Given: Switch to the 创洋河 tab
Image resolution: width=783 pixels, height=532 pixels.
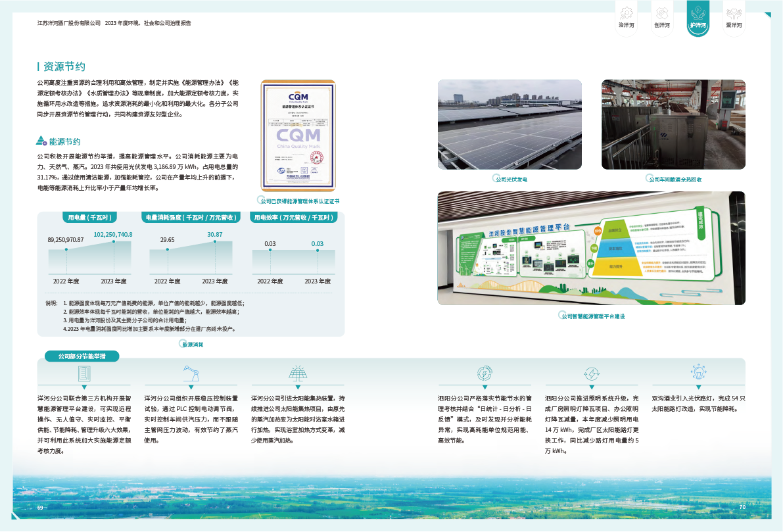Looking at the screenshot, I should [x=662, y=18].
